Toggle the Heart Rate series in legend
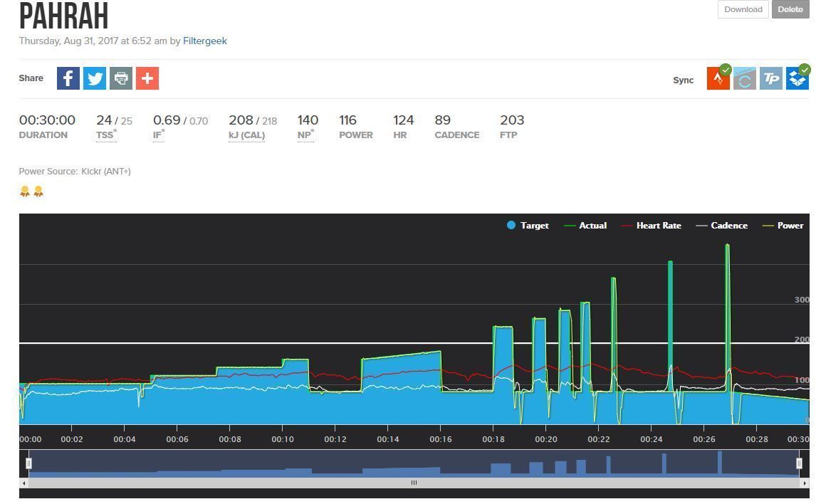Screen dimensions: 816x504 tap(652, 226)
